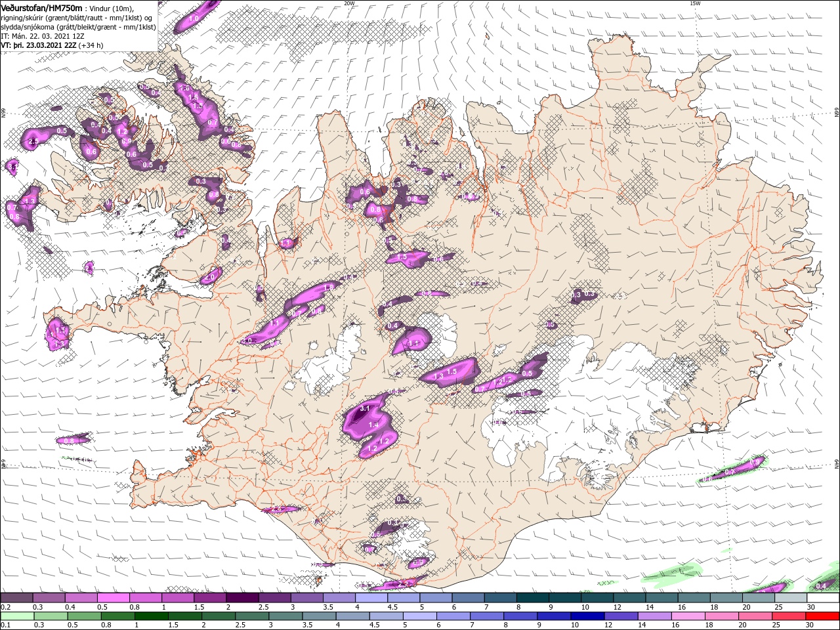Pick the purple rain swatch between 12 and 14

coord(622,616)
